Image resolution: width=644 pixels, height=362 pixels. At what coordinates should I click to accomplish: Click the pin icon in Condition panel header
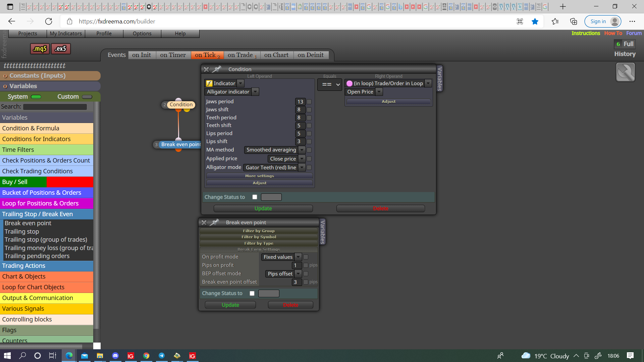[217, 69]
